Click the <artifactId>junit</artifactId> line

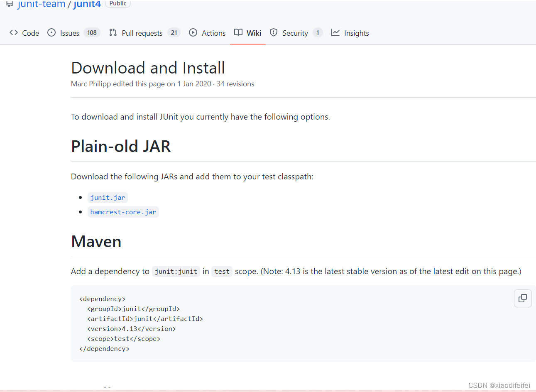(x=145, y=319)
